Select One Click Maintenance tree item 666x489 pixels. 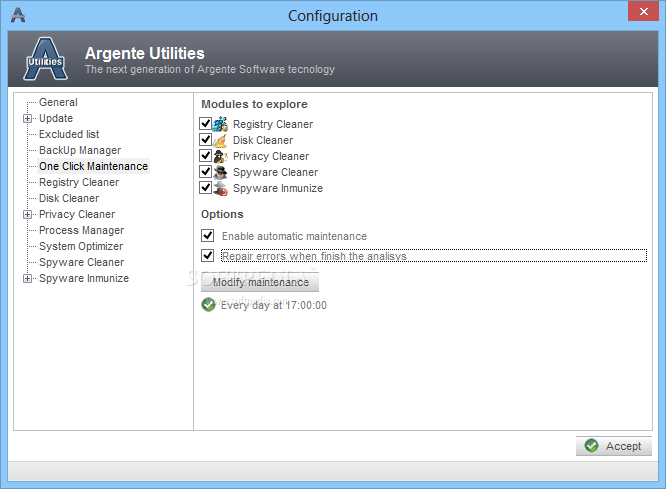93,166
